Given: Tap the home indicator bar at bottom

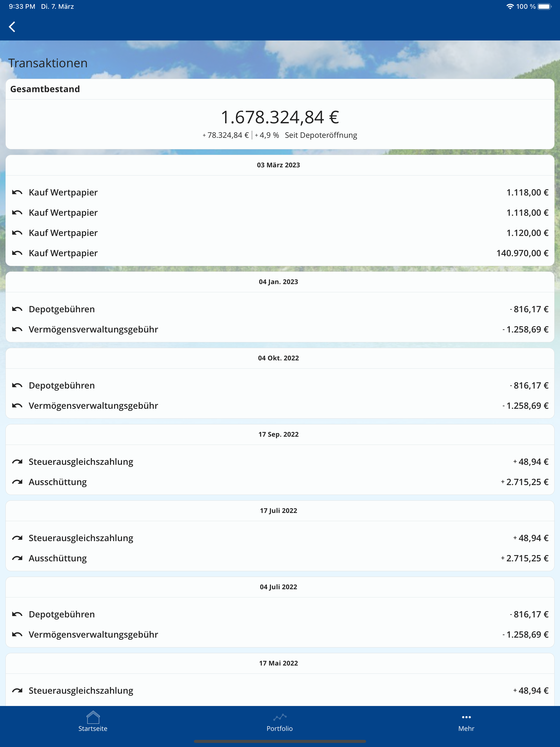Looking at the screenshot, I should (x=280, y=742).
